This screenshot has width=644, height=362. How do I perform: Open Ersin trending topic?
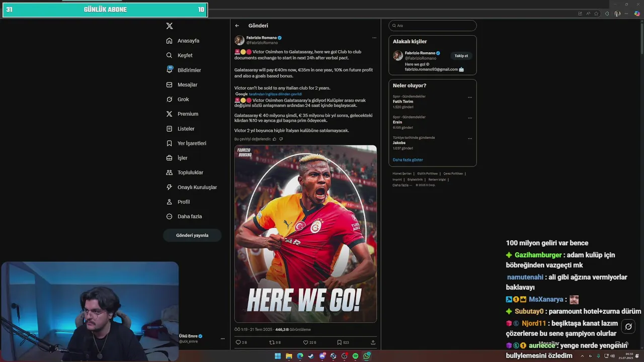pyautogui.click(x=397, y=122)
